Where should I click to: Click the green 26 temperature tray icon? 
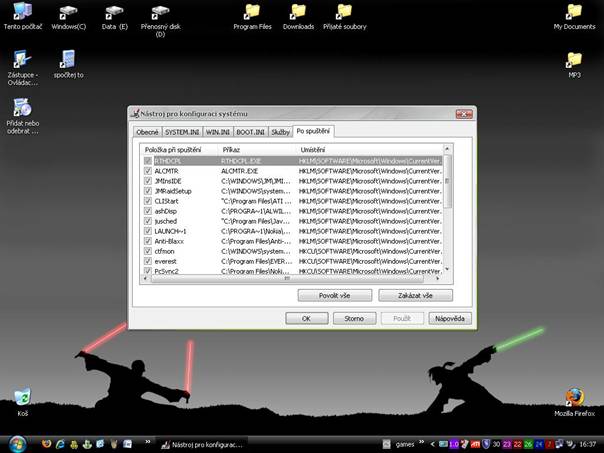click(x=528, y=444)
